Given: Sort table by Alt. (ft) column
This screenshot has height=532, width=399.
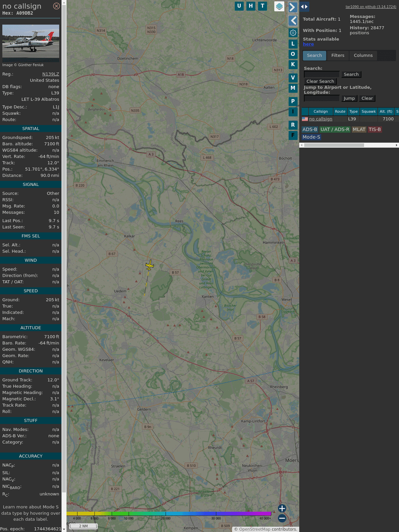Looking at the screenshot, I should tap(386, 111).
